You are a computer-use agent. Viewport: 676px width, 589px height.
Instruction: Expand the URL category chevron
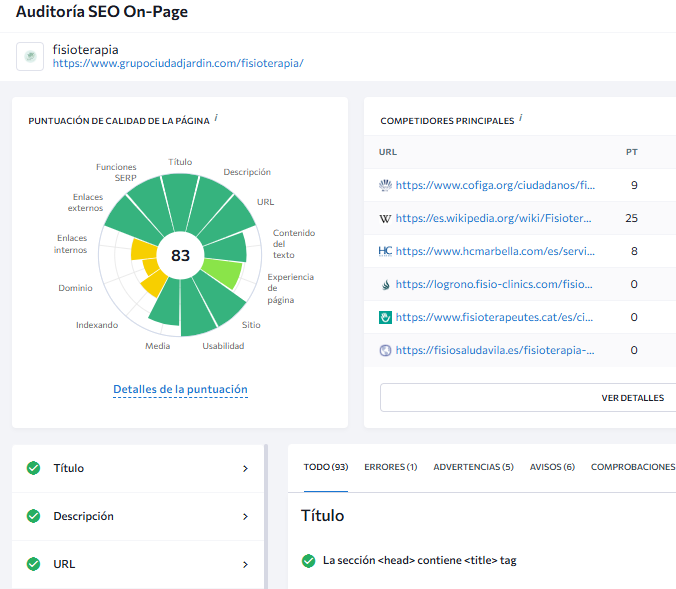click(x=245, y=564)
